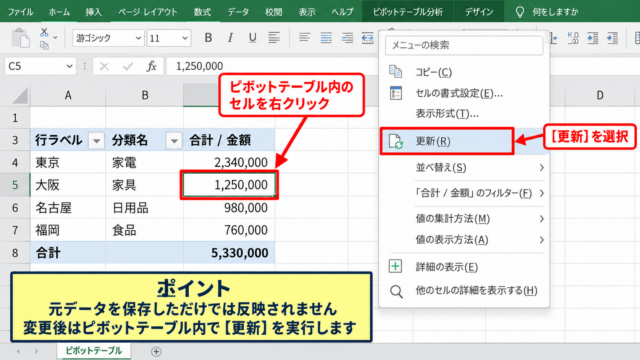Click cell with value 980,000
The image size is (640, 360).
pyautogui.click(x=229, y=208)
